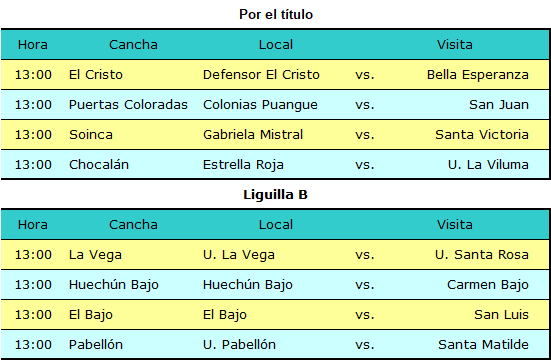Click the 'Liguilla B' heading
551x360 pixels.
276,194
